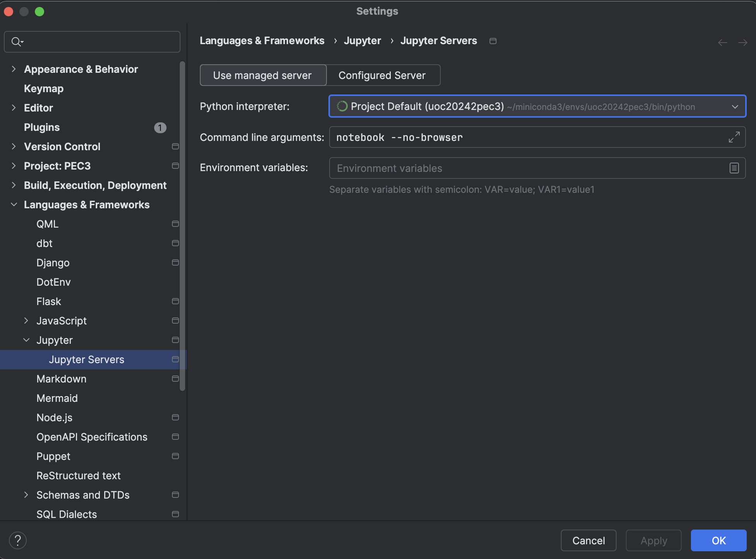The width and height of the screenshot is (756, 559).
Task: Collapse the Jupyter tree node
Action: coord(26,340)
